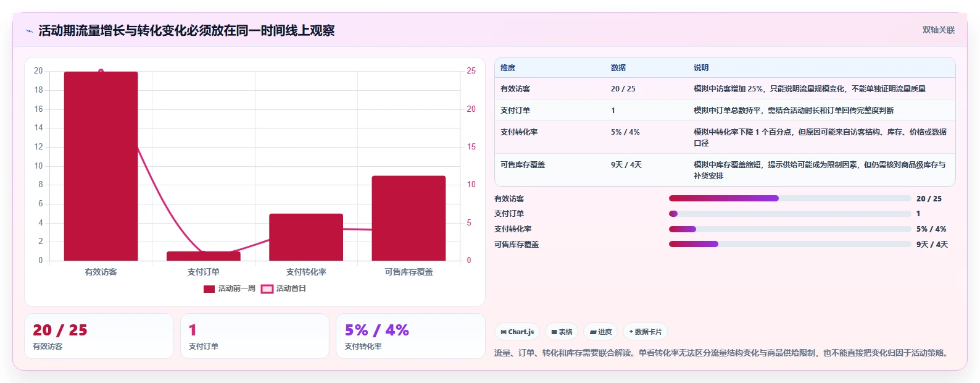
Task: Click the 支付转化率 bar in the chart
Action: (306, 237)
